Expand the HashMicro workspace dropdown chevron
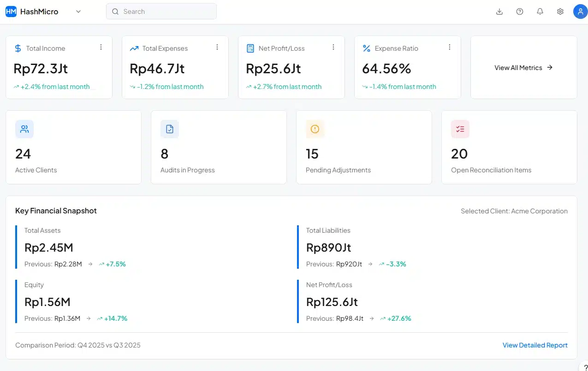Screen dimensions: 588x371 click(78, 12)
